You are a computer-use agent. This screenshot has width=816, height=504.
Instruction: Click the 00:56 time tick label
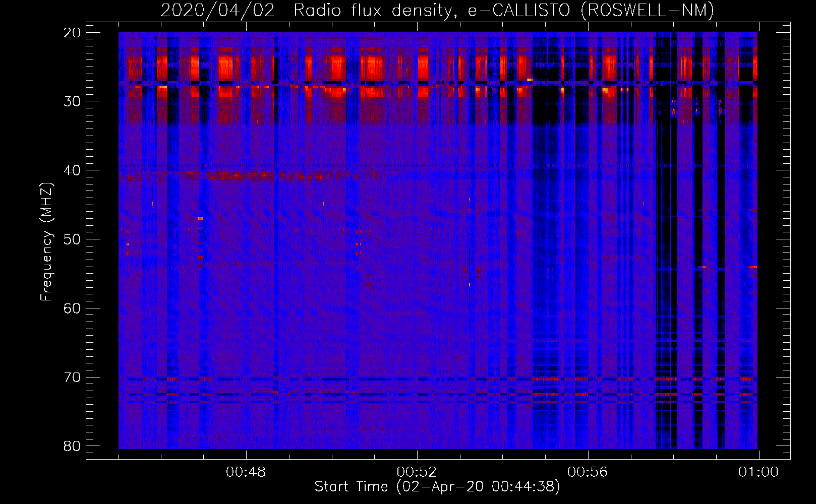click(588, 472)
